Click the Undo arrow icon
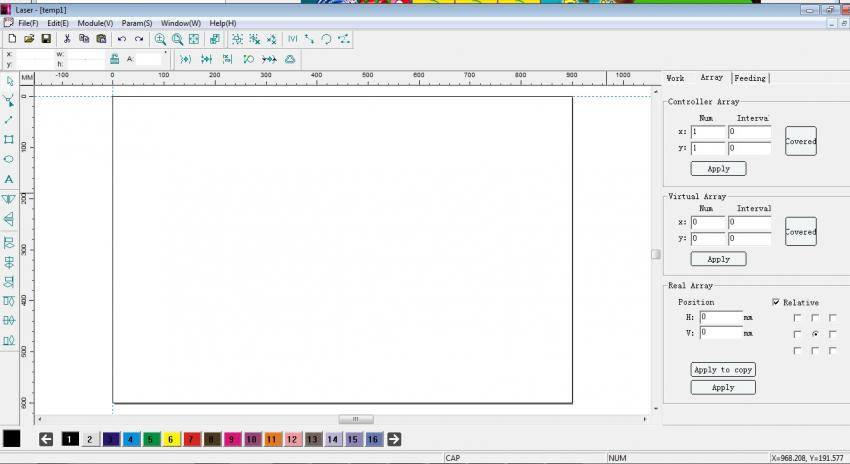The image size is (850, 464). click(x=122, y=39)
